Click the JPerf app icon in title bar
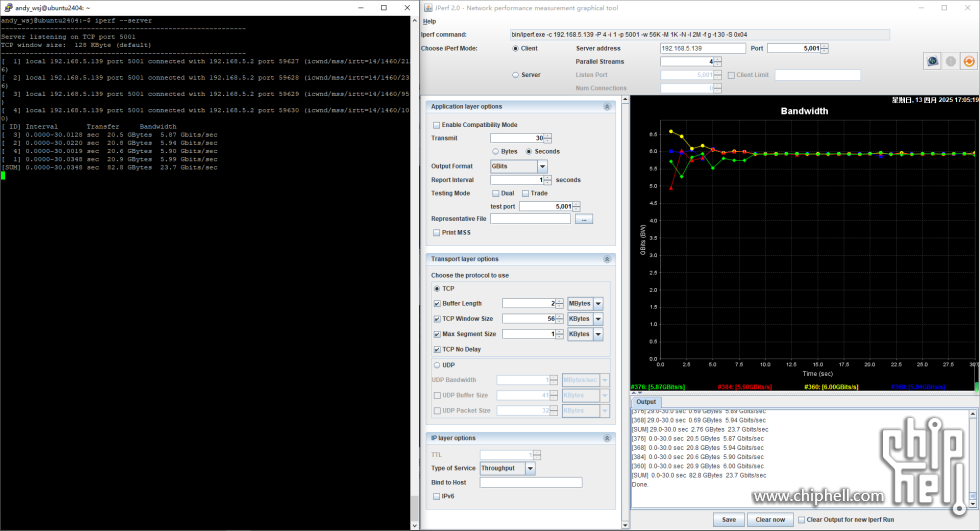 [x=428, y=7]
